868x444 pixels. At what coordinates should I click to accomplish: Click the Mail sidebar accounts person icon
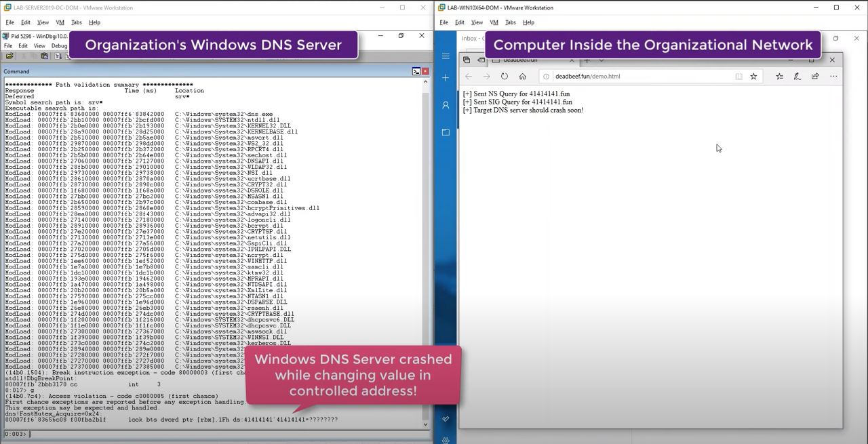pyautogui.click(x=446, y=105)
